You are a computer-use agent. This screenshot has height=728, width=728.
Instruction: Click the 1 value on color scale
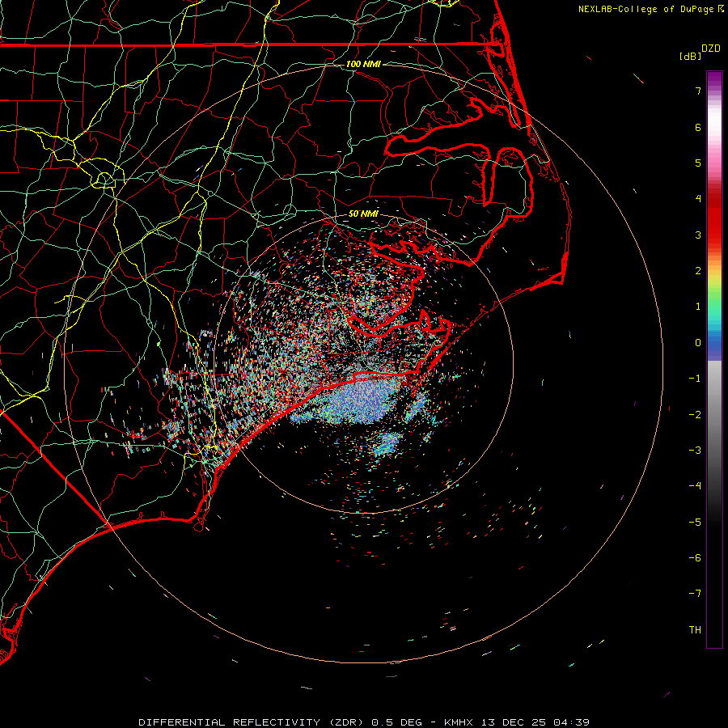coord(698,307)
